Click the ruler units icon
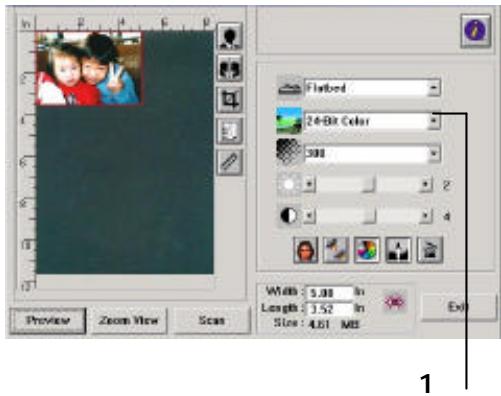Image resolution: width=501 pixels, height=396 pixels. click(229, 162)
